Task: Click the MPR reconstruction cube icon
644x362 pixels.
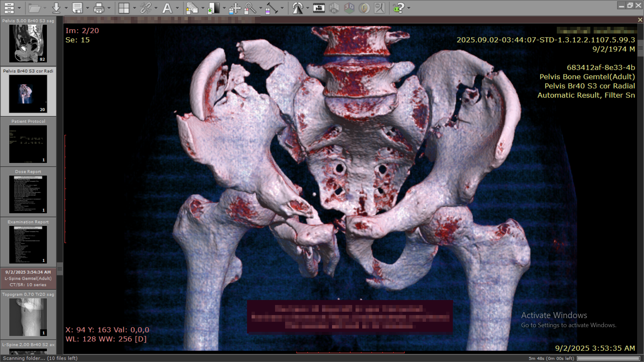Action: 334,8
